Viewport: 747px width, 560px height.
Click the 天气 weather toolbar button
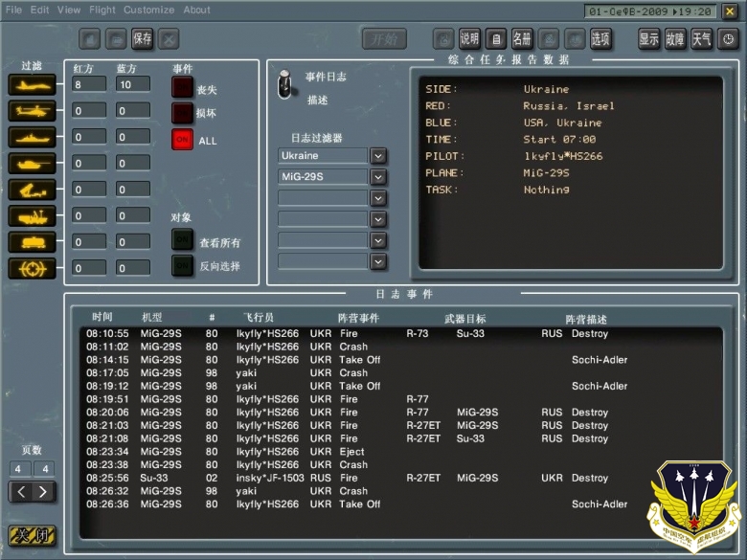coord(701,39)
